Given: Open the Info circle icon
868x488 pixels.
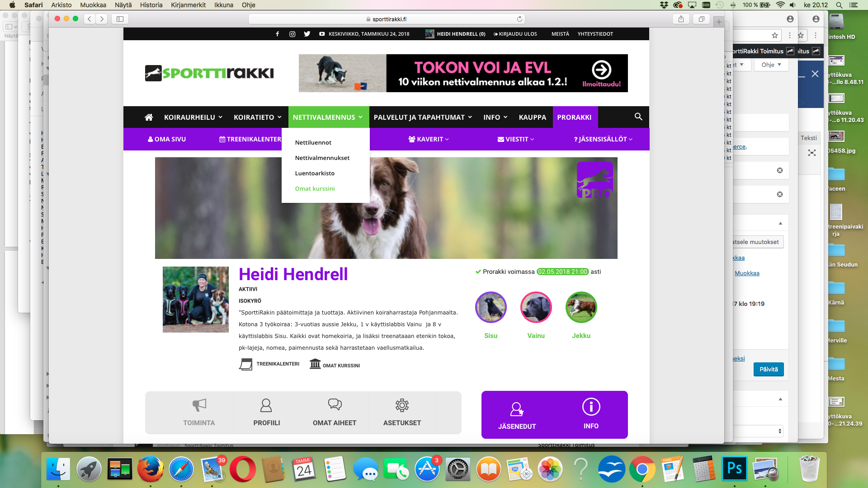Looking at the screenshot, I should [x=591, y=407].
